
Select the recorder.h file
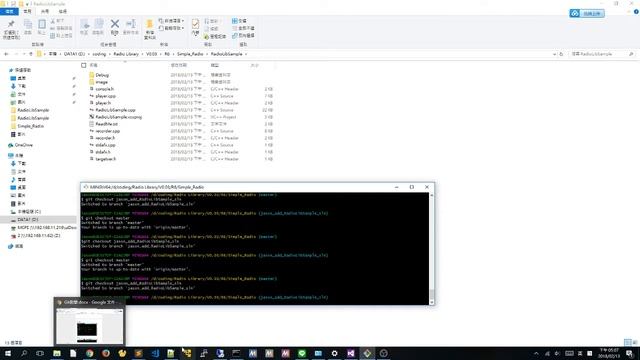tap(105, 138)
